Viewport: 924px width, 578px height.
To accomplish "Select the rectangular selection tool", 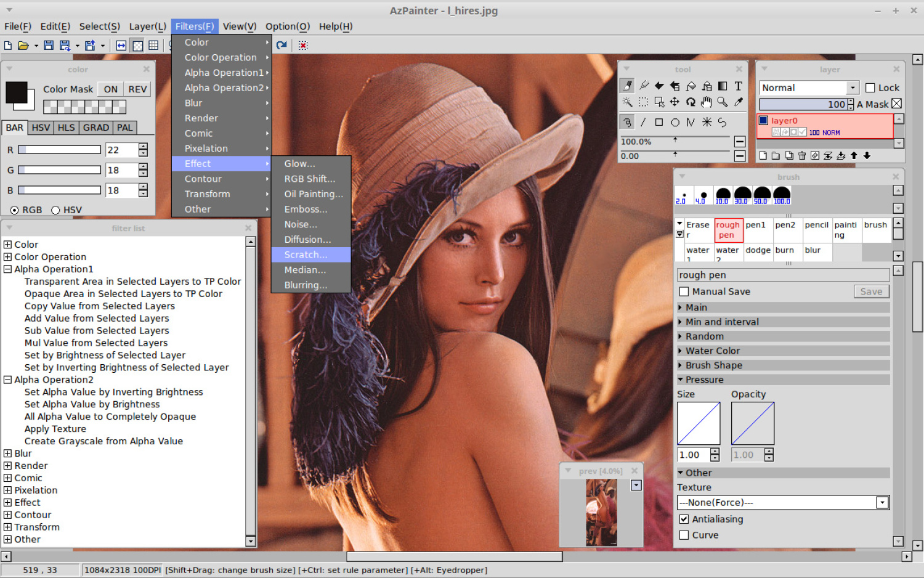I will tap(644, 102).
